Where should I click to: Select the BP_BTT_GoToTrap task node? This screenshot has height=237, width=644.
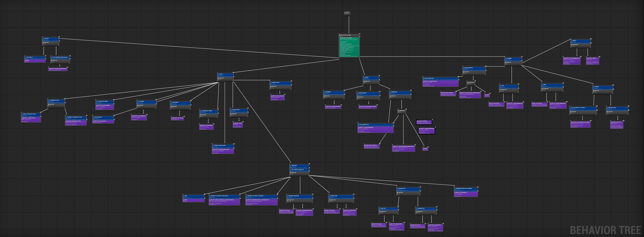178,119
